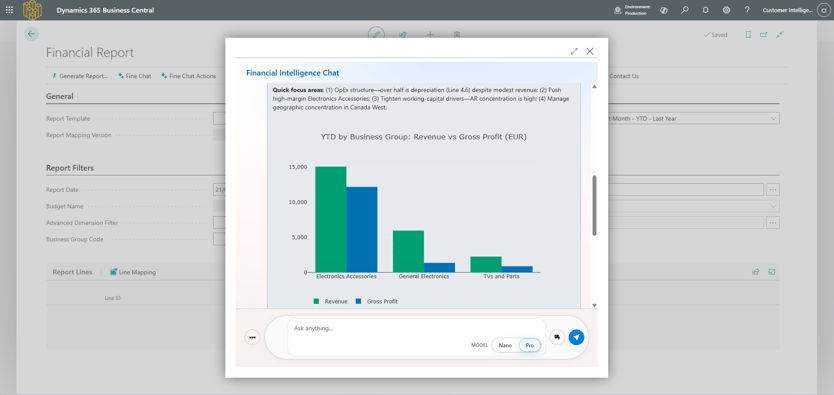Click the plus New record icon

tap(430, 35)
